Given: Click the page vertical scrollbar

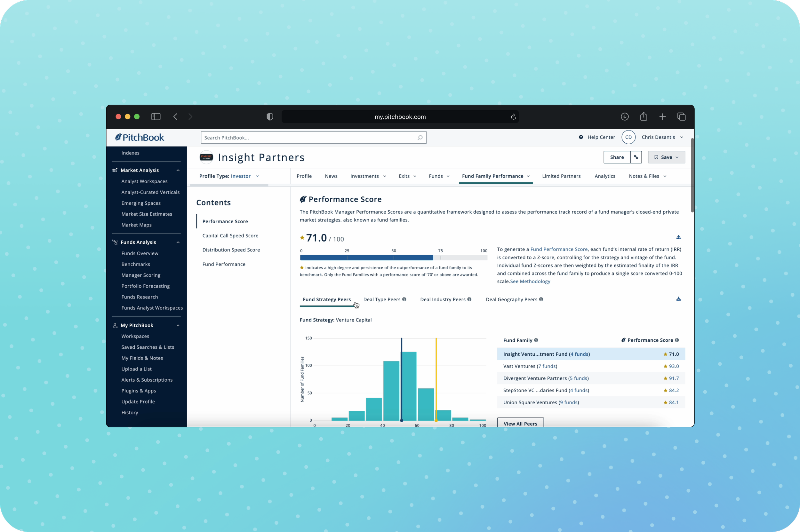Looking at the screenshot, I should pos(692,175).
